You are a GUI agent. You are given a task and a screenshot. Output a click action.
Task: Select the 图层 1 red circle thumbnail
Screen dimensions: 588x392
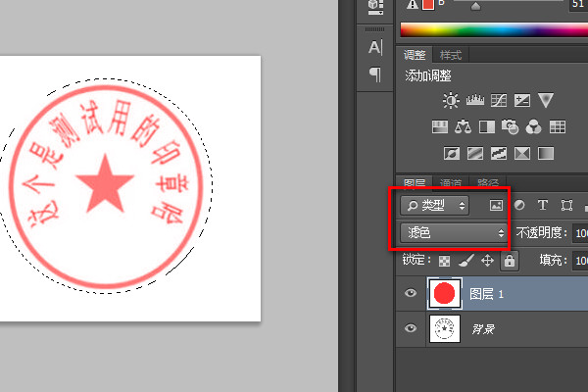[444, 293]
